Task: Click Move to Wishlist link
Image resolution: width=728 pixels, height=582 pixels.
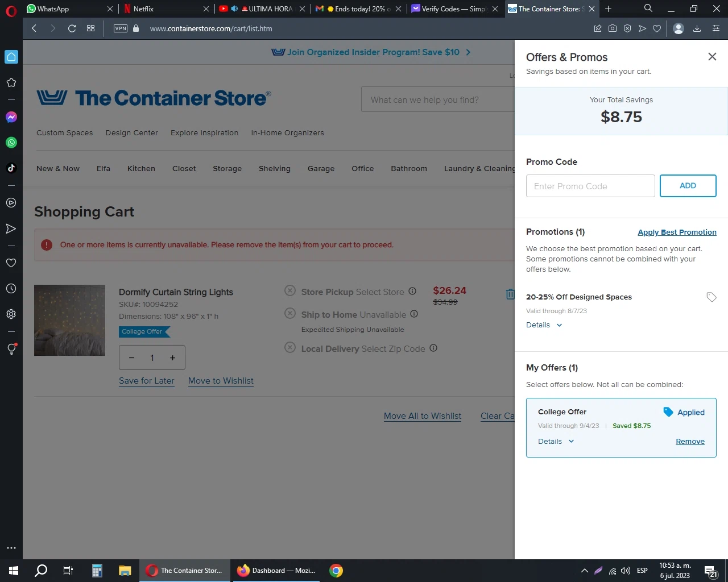Action: tap(221, 381)
